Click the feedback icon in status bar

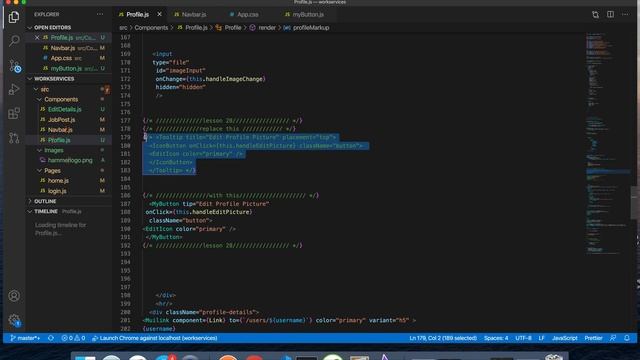613,338
